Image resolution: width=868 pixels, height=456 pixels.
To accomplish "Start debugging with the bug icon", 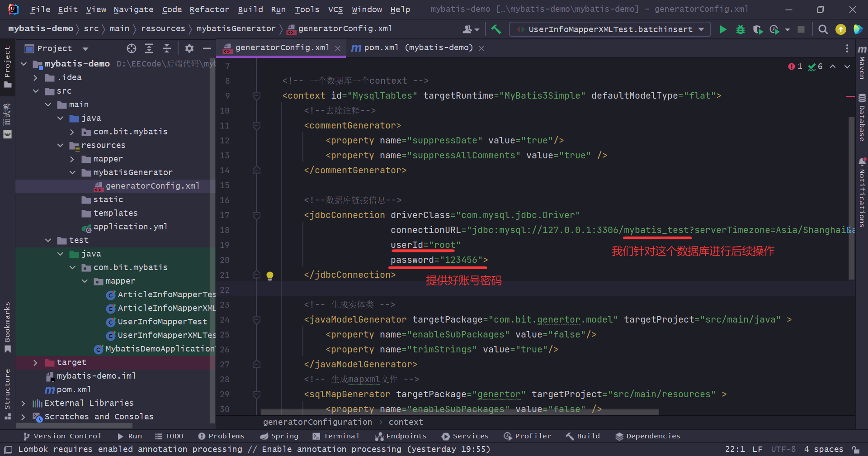I will click(x=741, y=29).
